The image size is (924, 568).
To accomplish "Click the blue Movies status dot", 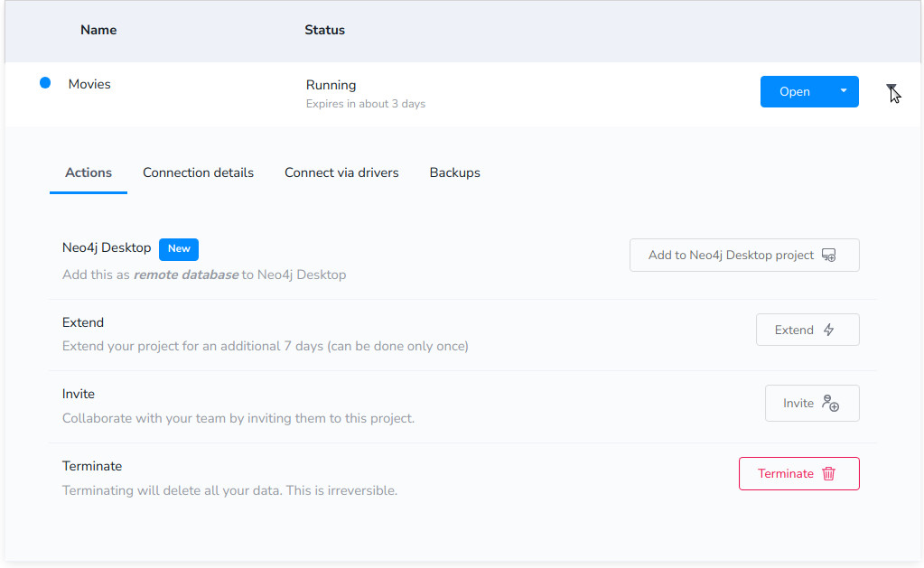I will point(45,83).
